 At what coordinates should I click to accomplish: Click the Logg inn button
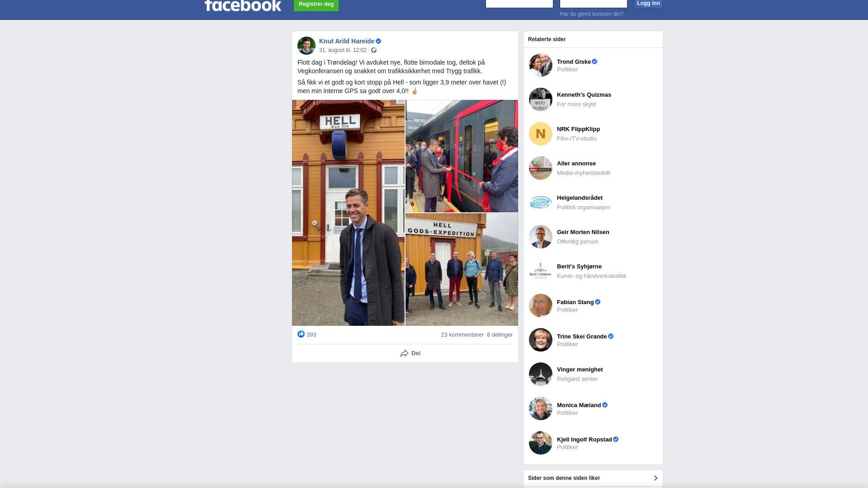coord(648,4)
